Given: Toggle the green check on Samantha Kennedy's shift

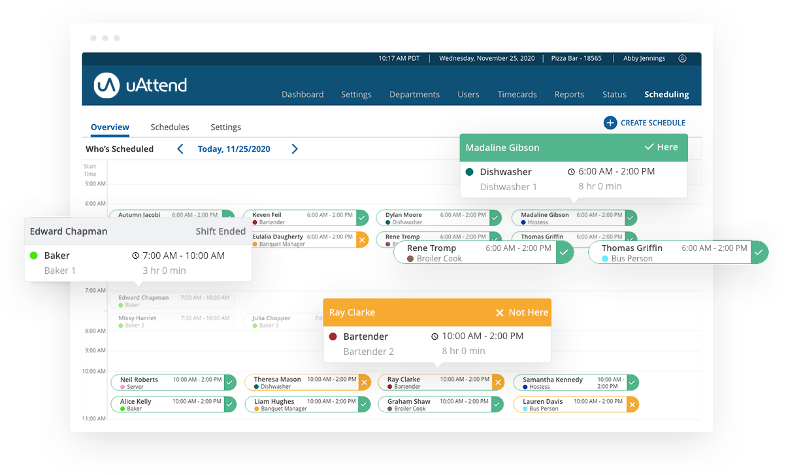Looking at the screenshot, I should coord(630,382).
